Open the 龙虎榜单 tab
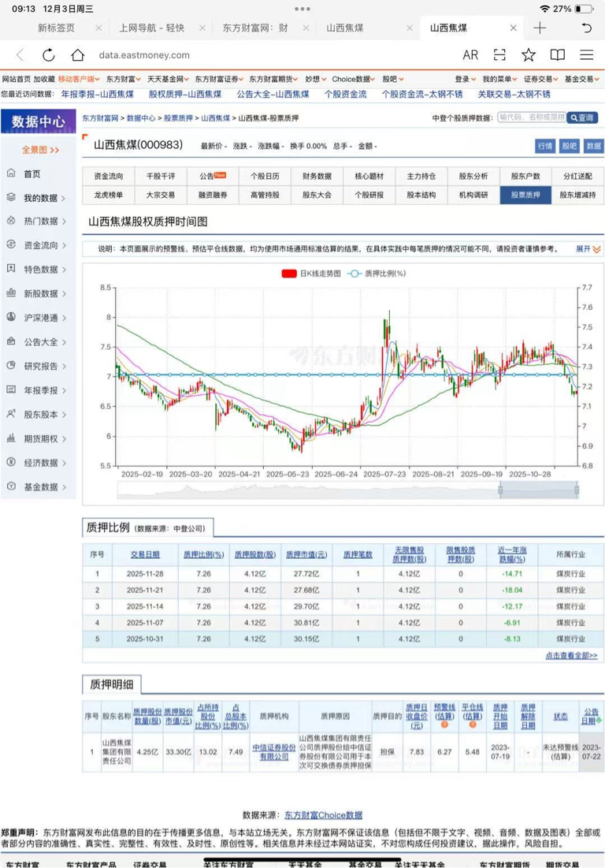The image size is (605, 868). [x=109, y=195]
